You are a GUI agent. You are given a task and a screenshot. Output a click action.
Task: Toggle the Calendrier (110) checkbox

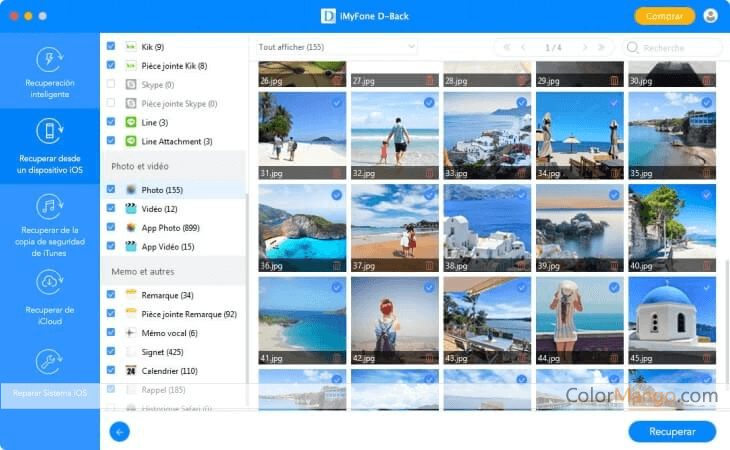(x=111, y=371)
